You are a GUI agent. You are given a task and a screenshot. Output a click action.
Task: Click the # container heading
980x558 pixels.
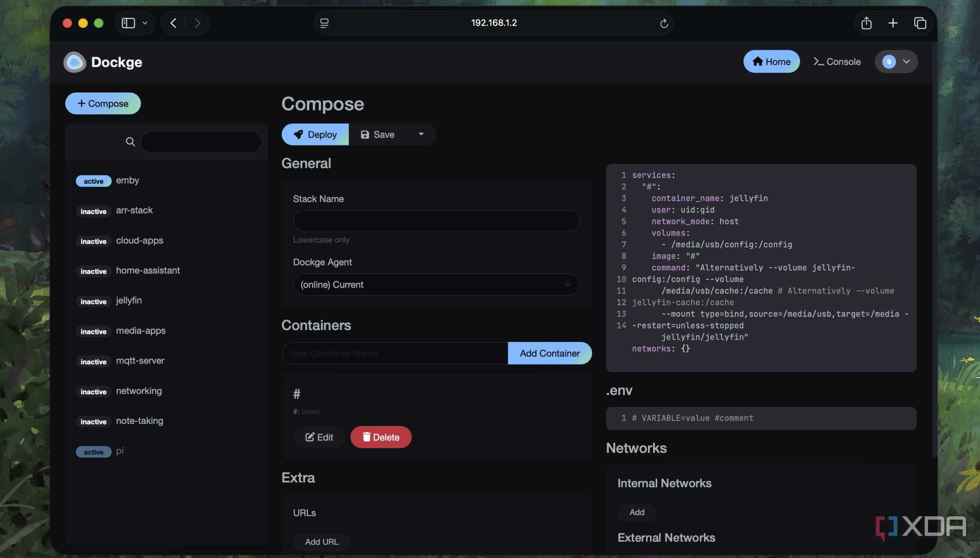[x=297, y=394]
